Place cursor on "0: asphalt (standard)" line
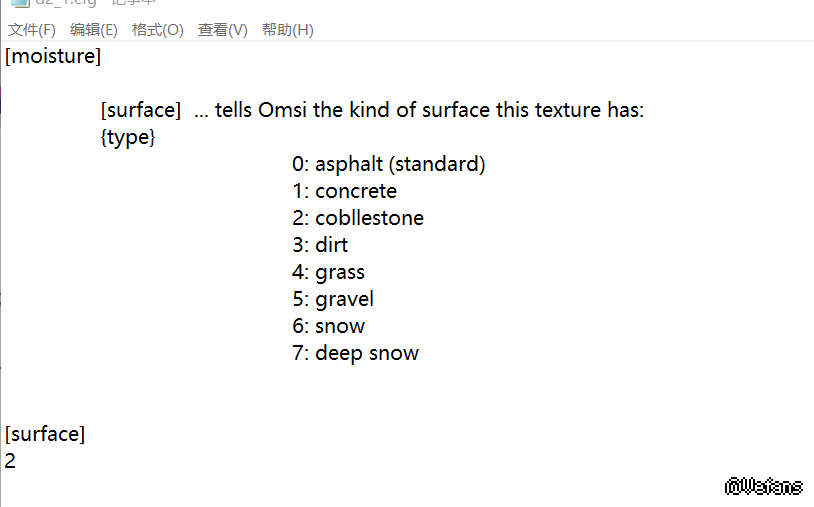 pyautogui.click(x=388, y=164)
